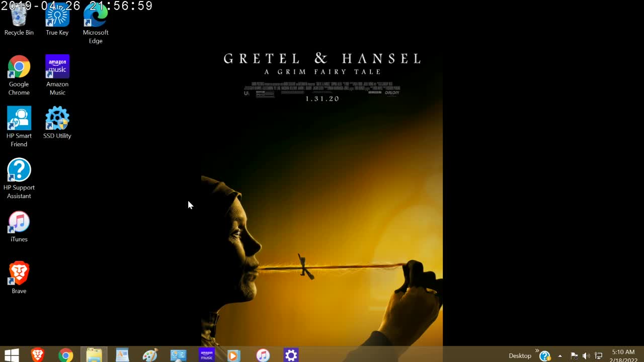Open the clock showing 5:10 AM
The image size is (644, 362).
(623, 356)
